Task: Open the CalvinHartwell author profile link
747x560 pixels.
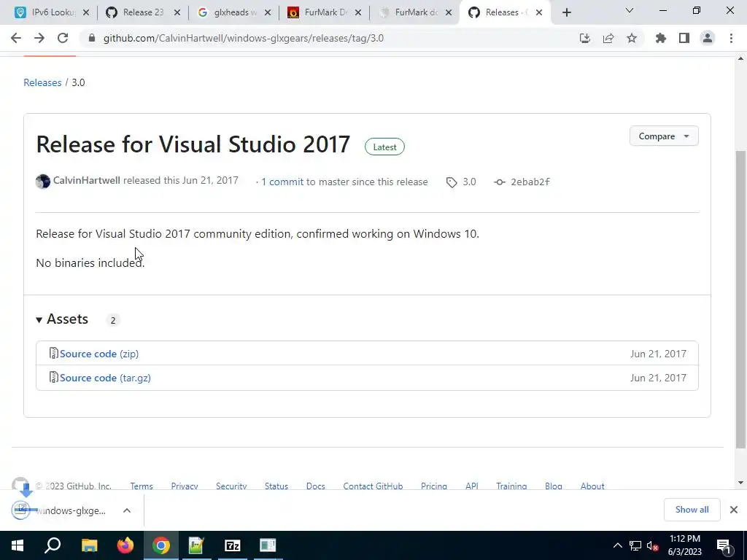Action: 86,181
